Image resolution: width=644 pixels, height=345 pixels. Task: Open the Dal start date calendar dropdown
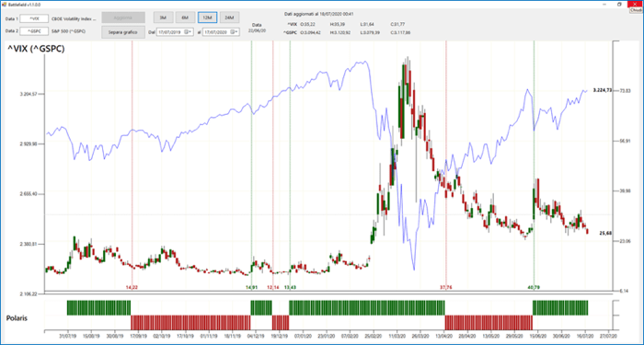(x=188, y=31)
